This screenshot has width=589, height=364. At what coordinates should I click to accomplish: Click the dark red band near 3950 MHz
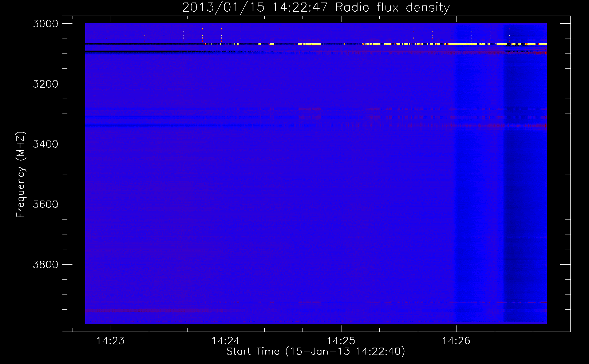pos(166,311)
